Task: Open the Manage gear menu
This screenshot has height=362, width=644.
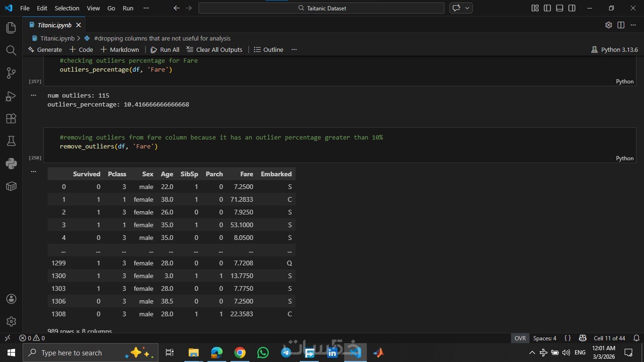Action: 11,321
